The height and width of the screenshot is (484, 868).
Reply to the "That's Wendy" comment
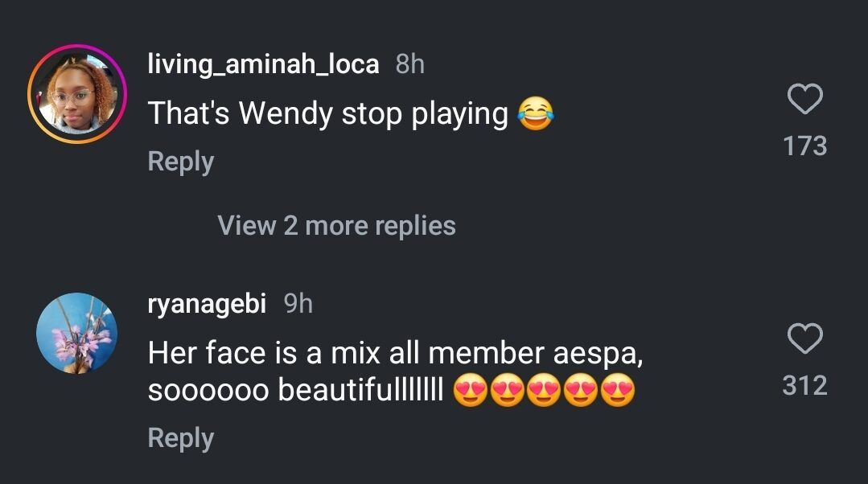pyautogui.click(x=180, y=162)
